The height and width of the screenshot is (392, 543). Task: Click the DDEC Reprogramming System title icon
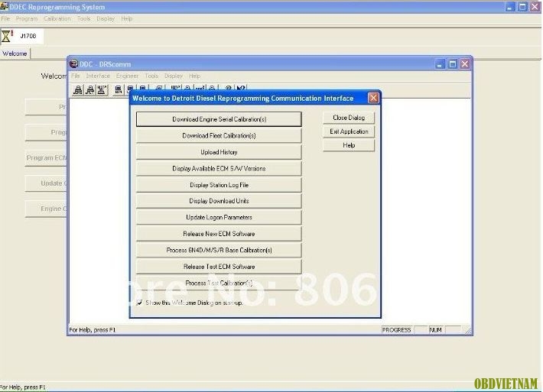5,7
